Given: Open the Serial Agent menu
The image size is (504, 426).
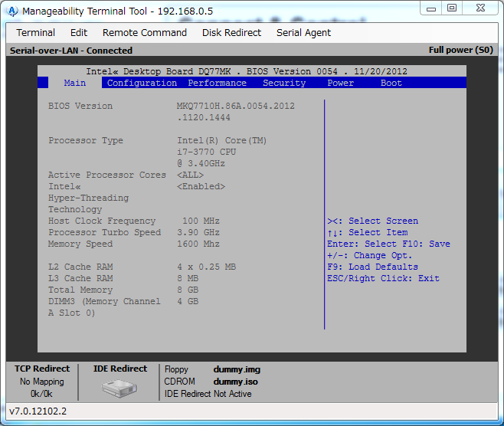Looking at the screenshot, I should [x=303, y=33].
